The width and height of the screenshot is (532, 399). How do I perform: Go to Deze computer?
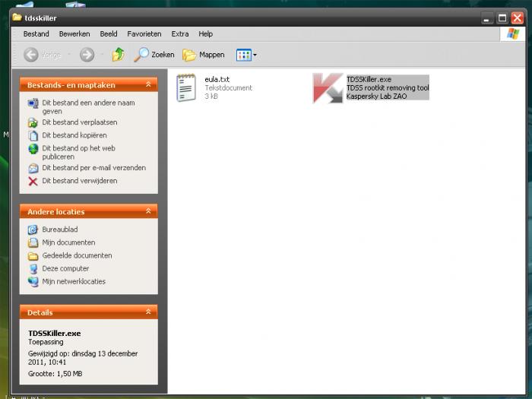coord(65,268)
